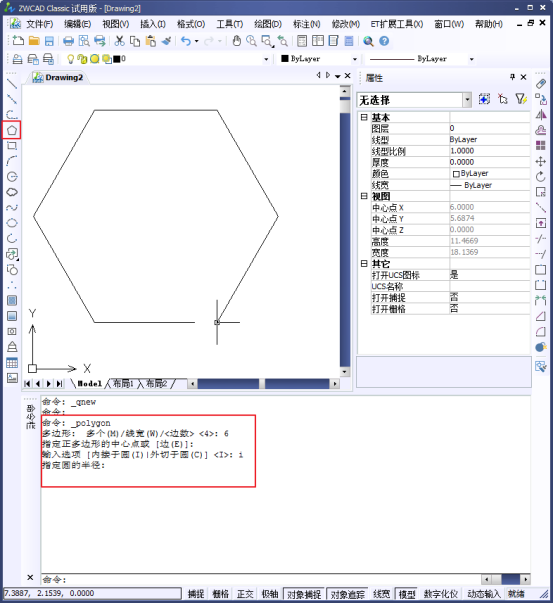
Task: Click the Print icon
Action: (x=68, y=41)
